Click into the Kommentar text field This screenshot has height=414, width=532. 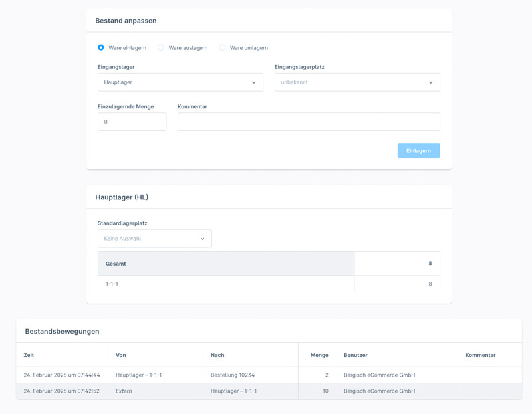(309, 122)
